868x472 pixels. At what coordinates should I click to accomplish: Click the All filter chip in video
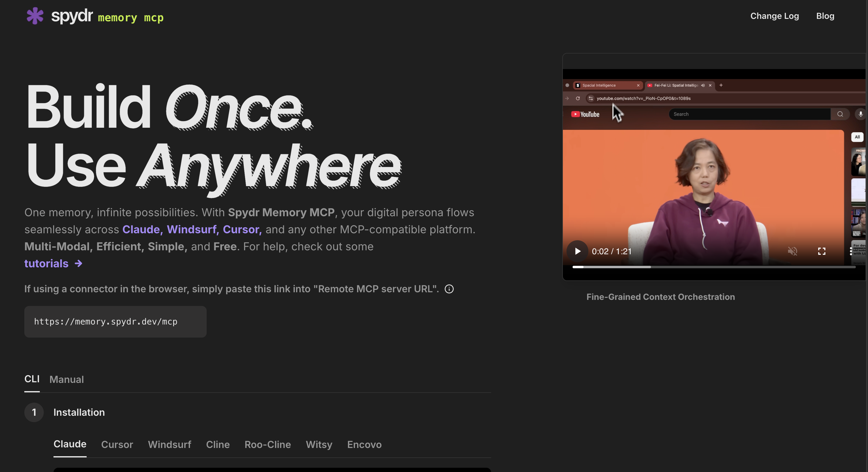click(857, 137)
